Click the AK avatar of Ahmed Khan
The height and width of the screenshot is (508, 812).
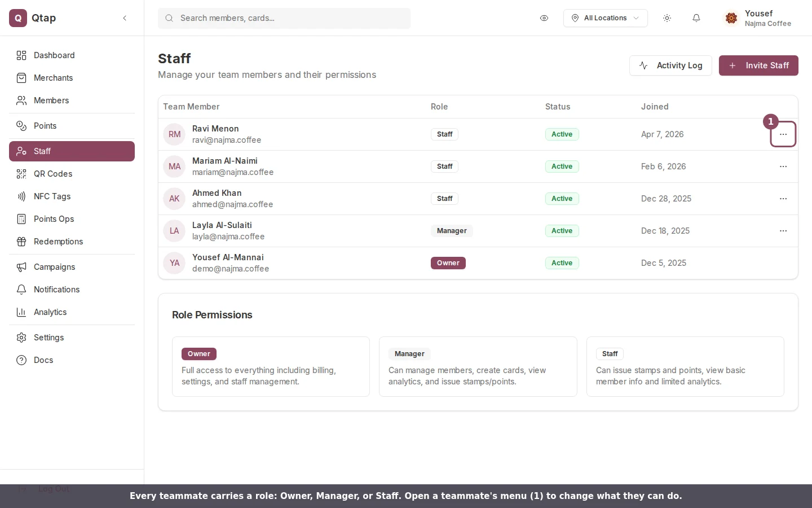point(174,199)
